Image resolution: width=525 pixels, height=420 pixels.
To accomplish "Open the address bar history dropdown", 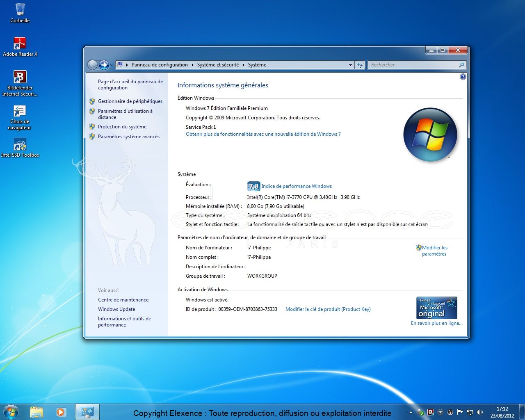I will pos(350,65).
